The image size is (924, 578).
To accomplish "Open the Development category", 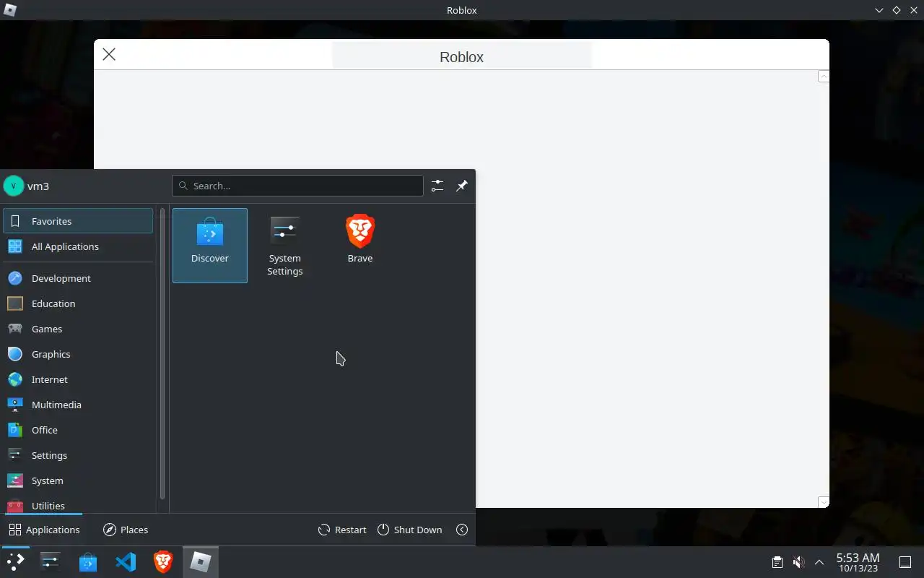I will (78, 278).
